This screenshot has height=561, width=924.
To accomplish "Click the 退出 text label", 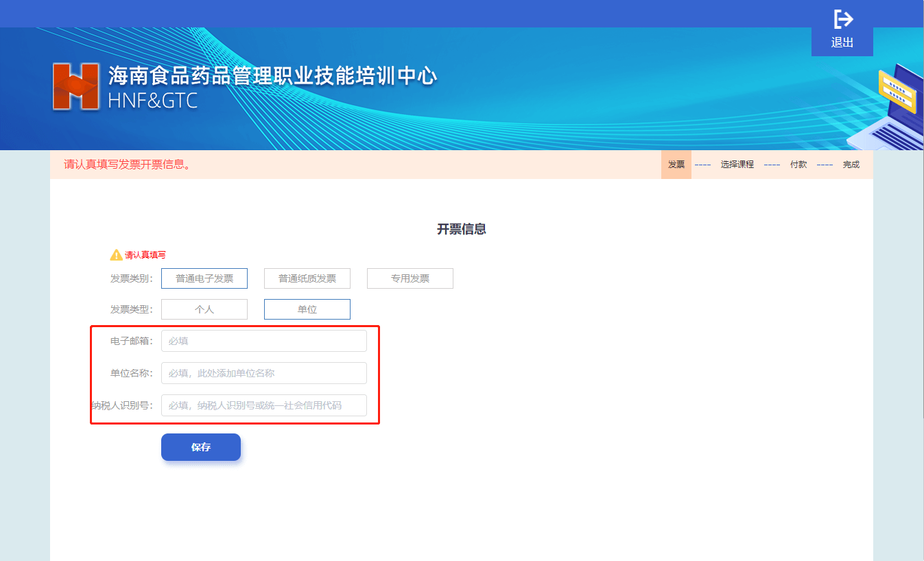I will click(x=842, y=43).
